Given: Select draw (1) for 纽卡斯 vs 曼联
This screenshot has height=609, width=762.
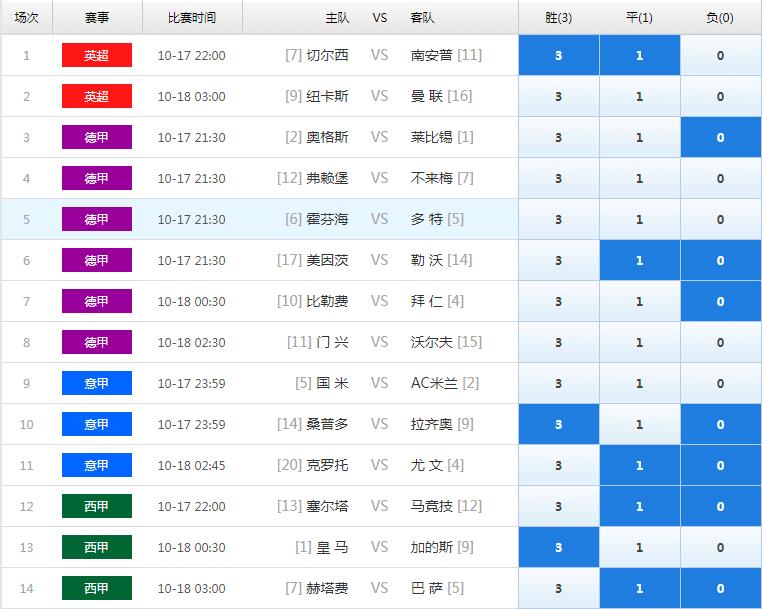Looking at the screenshot, I should (640, 96).
